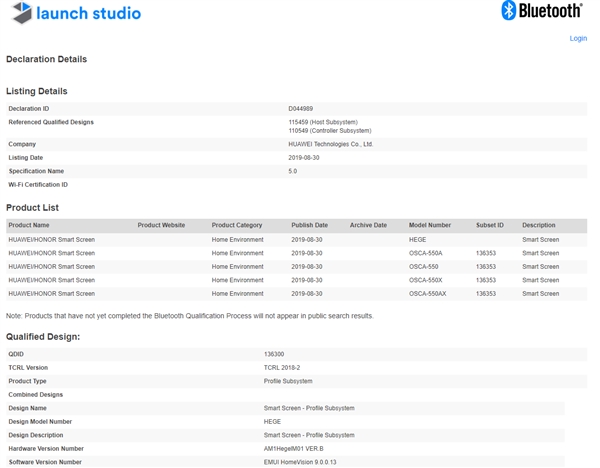Sort by Description column header
Screen dimensions: 600x468
click(539, 225)
